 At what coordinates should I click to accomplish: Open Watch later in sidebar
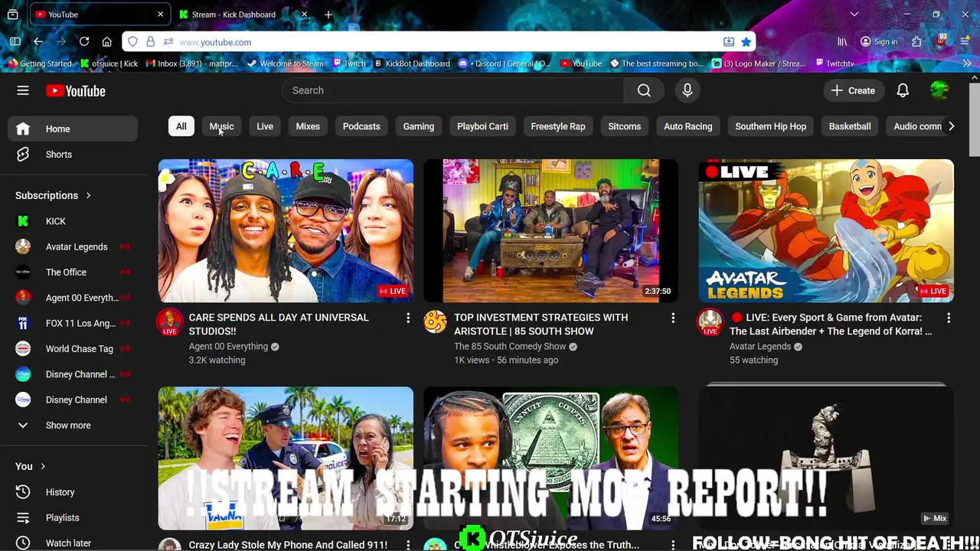pos(73,543)
